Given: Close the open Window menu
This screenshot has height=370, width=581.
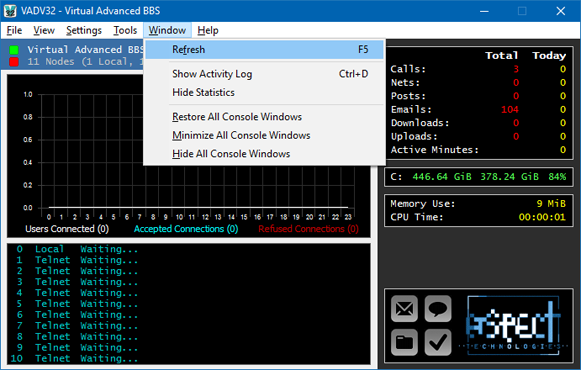Looking at the screenshot, I should [x=167, y=30].
